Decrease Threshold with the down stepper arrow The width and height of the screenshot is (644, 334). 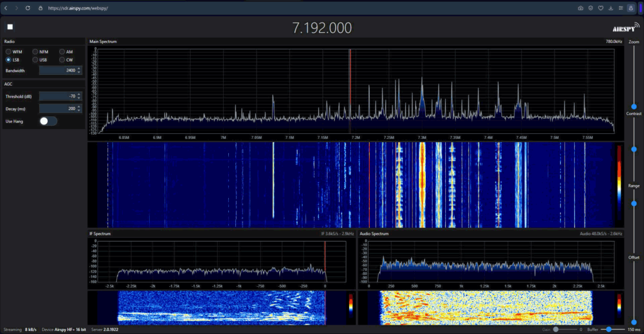pos(79,98)
